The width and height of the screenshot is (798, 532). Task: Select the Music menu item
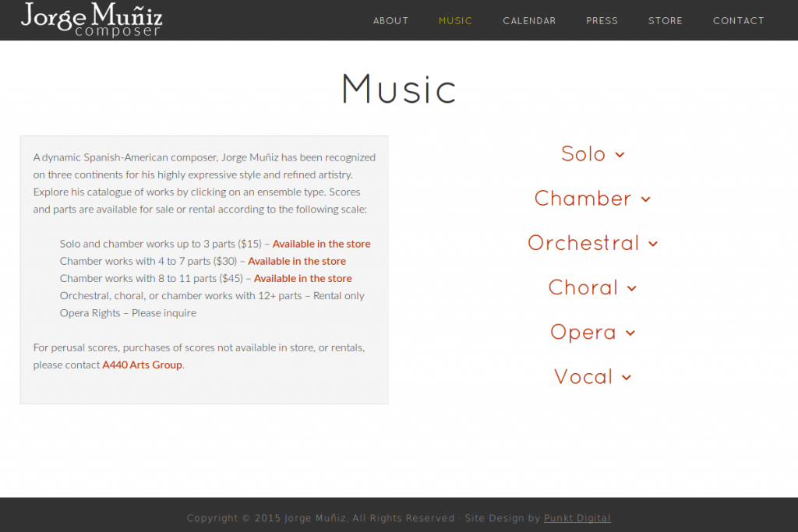[x=455, y=21]
